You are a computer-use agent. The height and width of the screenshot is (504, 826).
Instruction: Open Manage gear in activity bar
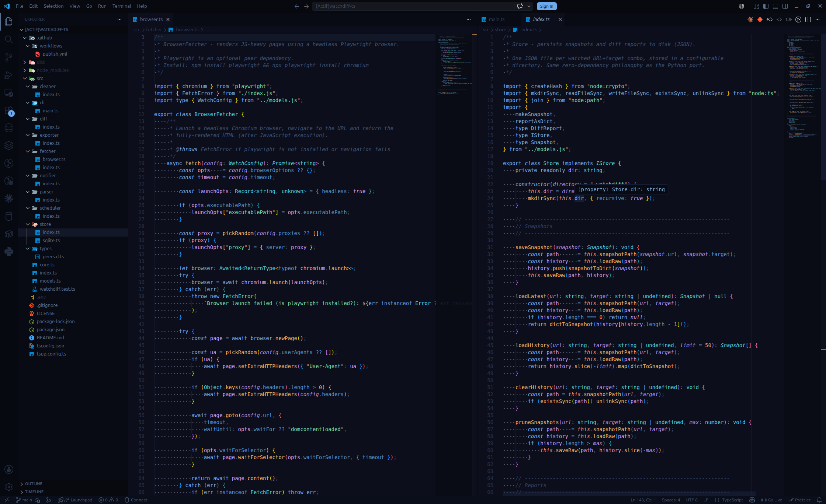(x=9, y=487)
